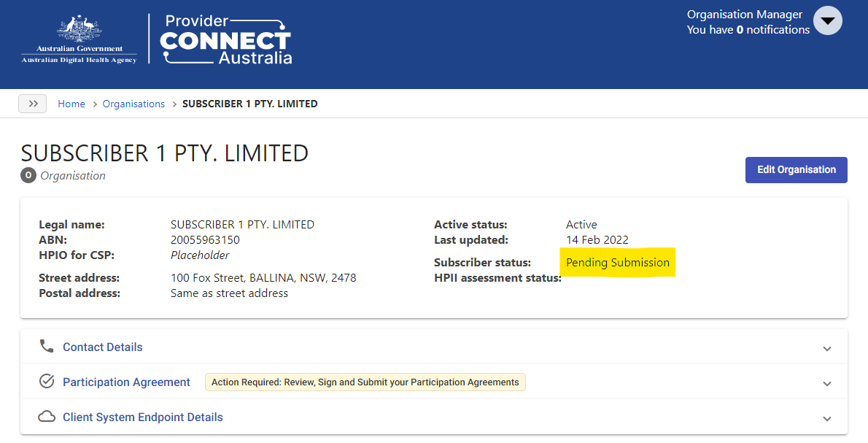Image resolution: width=868 pixels, height=443 pixels.
Task: Open the user account dropdown arrow
Action: pyautogui.click(x=828, y=21)
